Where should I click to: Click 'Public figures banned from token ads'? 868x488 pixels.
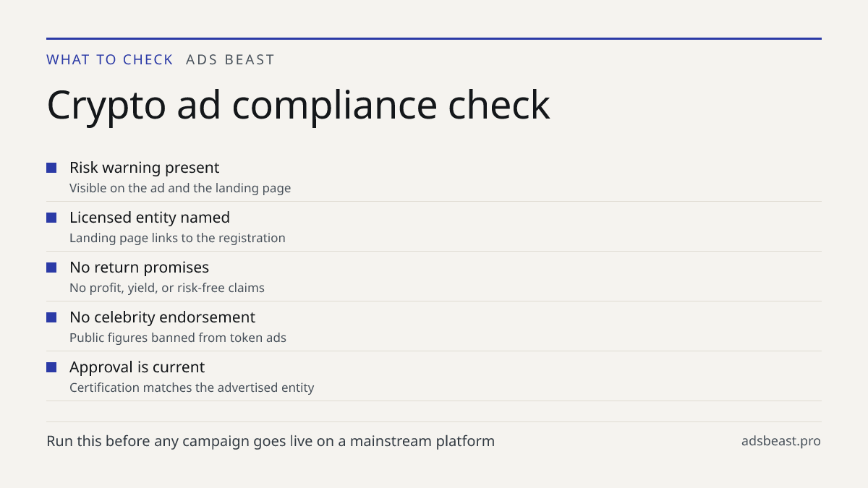(x=178, y=338)
